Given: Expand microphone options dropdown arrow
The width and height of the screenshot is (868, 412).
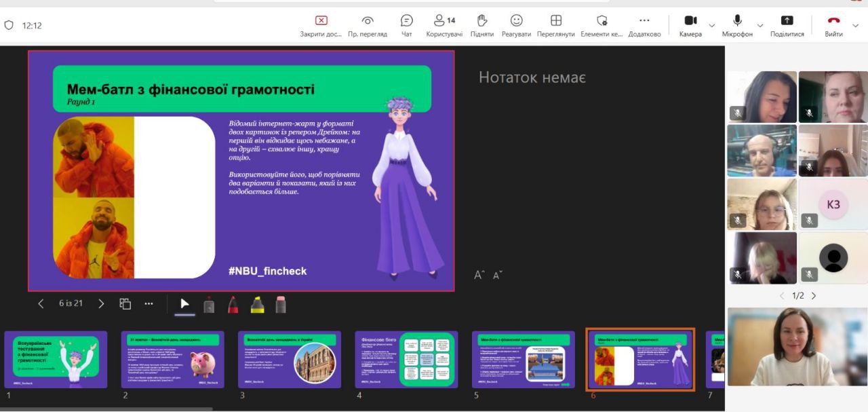Looking at the screenshot, I should tap(759, 26).
